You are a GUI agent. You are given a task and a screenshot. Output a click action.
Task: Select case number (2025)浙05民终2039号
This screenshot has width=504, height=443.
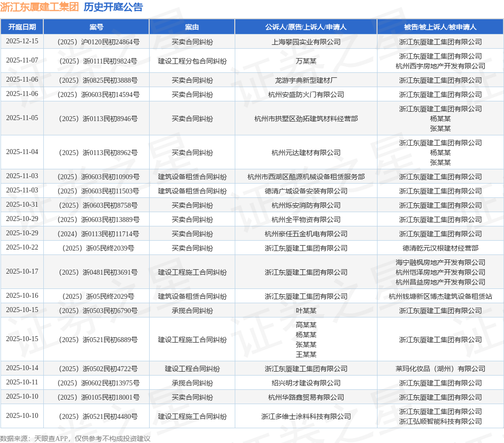(98, 248)
